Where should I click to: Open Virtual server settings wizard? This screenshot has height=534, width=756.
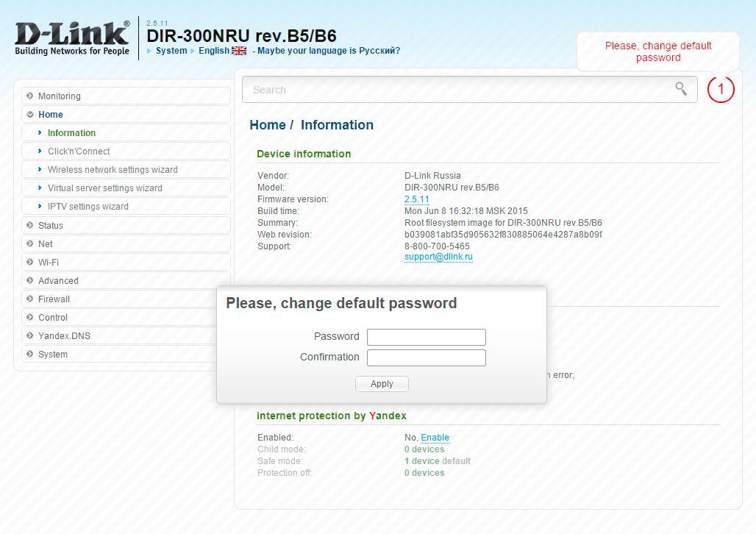tap(126, 188)
